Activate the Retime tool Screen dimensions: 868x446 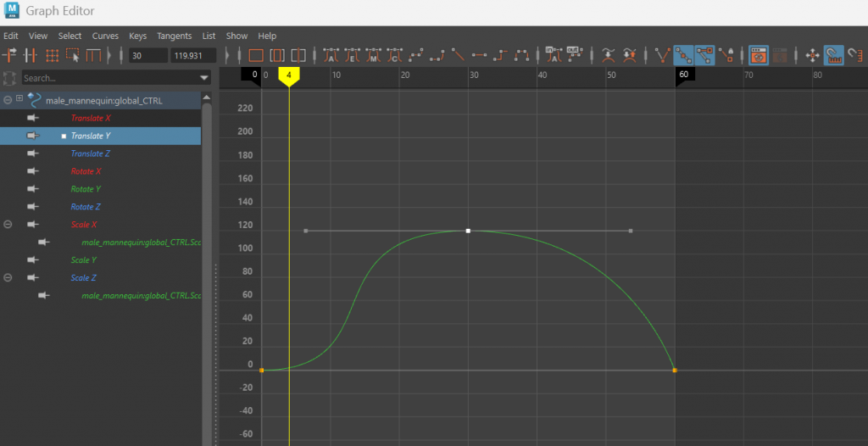click(x=93, y=55)
